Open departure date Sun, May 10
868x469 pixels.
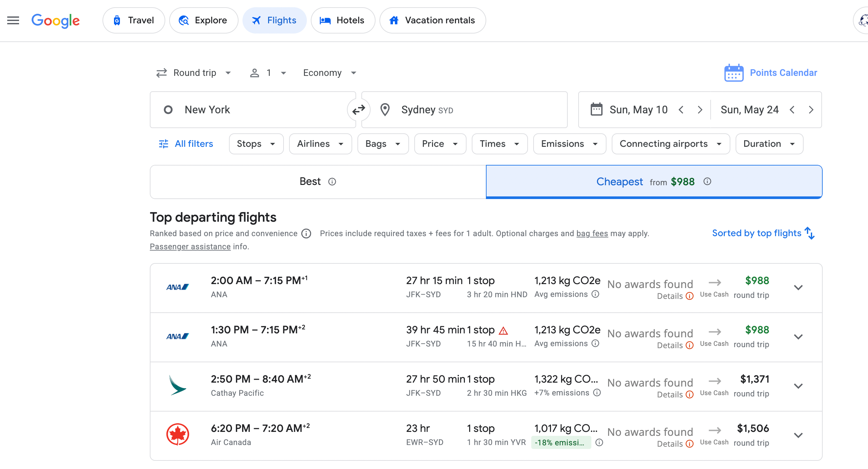638,110
